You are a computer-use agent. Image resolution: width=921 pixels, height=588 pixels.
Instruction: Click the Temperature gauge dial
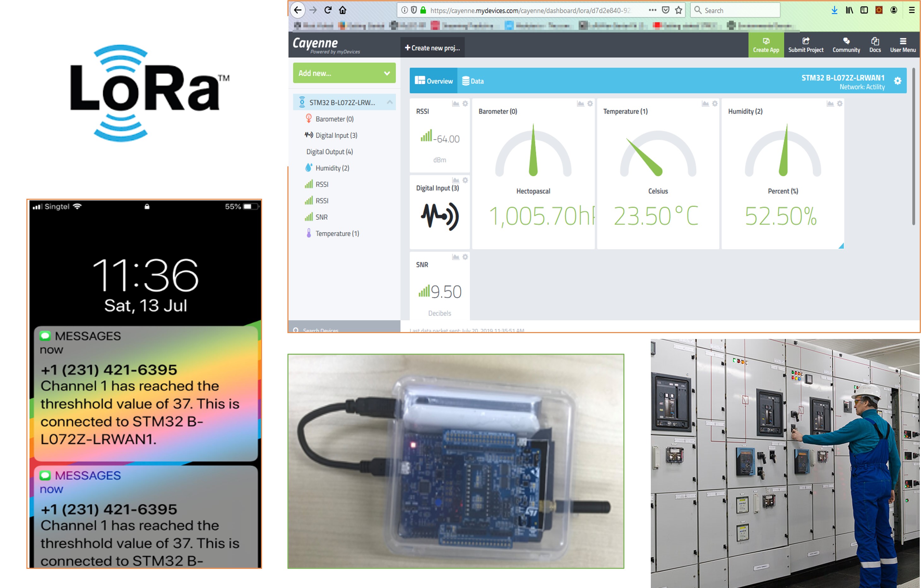coord(658,153)
